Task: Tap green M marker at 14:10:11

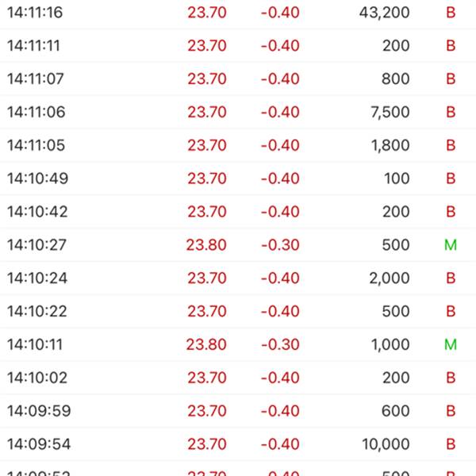Action: 451,344
